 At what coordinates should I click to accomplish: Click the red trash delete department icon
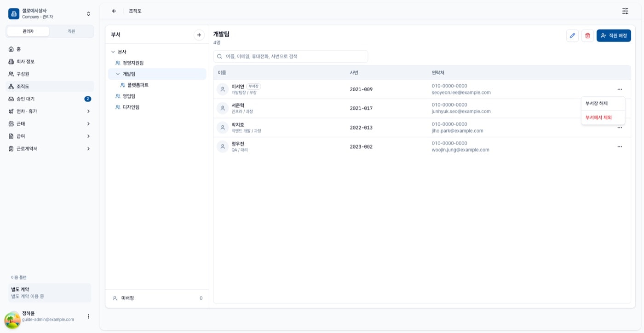(x=587, y=35)
